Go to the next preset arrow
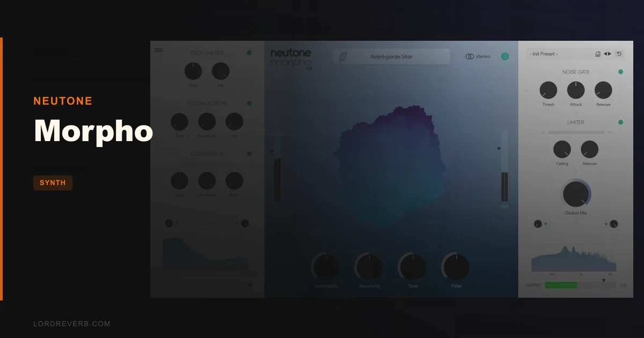 tap(610, 54)
